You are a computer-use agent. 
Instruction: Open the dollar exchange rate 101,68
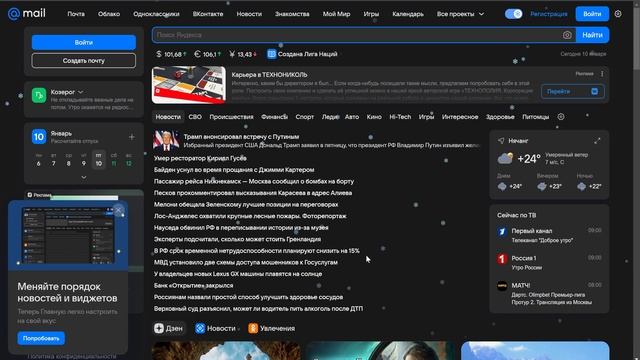(171, 54)
